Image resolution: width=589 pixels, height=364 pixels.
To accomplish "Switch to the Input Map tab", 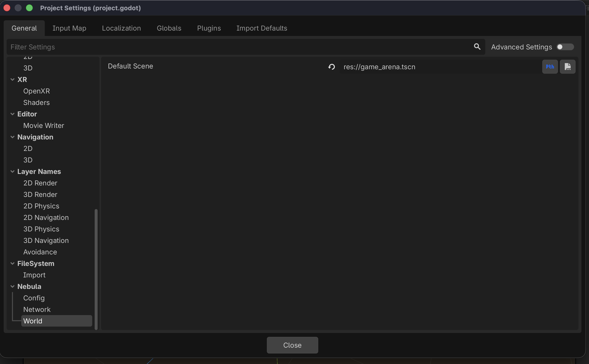I will point(69,28).
